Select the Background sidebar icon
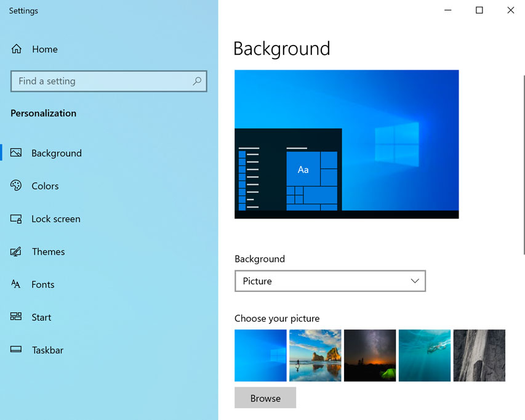The width and height of the screenshot is (525, 420). click(17, 153)
